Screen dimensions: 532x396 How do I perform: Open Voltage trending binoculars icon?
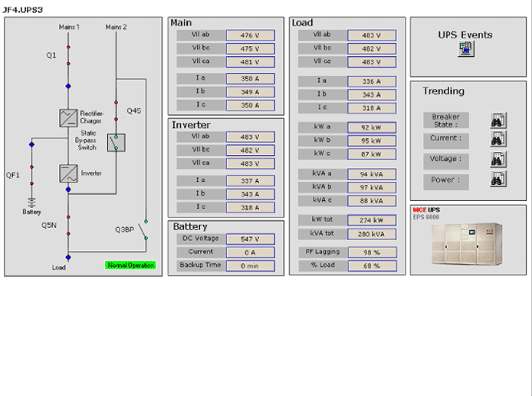coord(498,160)
